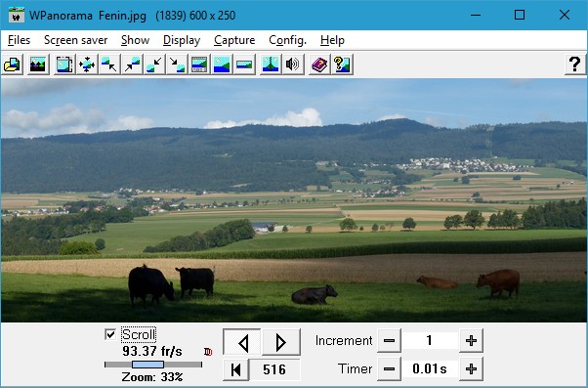Click the picture-to-top-right arrow icon
This screenshot has width=588, height=388.
click(132, 65)
